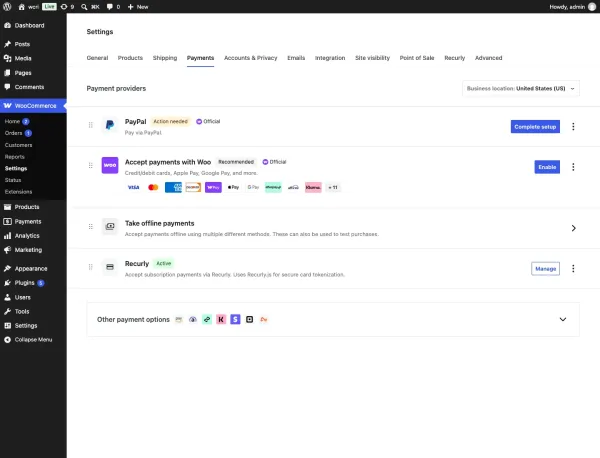This screenshot has height=458, width=600.
Task: Open Recurly three-dot options menu
Action: 573,269
